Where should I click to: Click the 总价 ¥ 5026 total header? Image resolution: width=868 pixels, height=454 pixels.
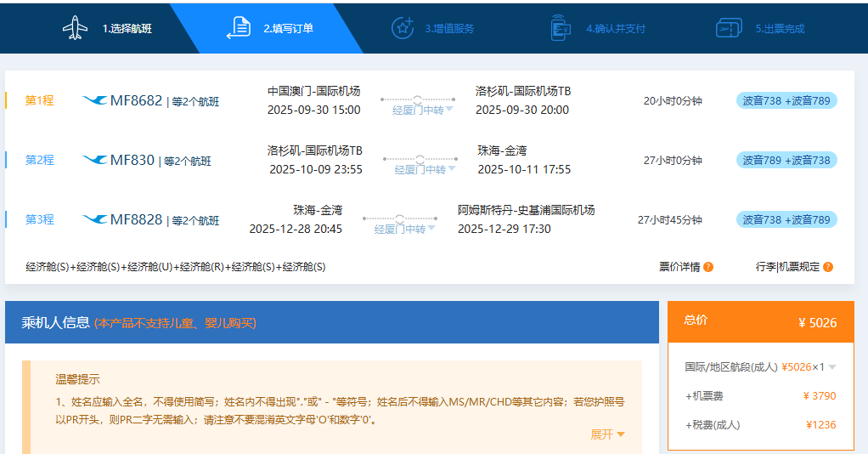point(761,321)
